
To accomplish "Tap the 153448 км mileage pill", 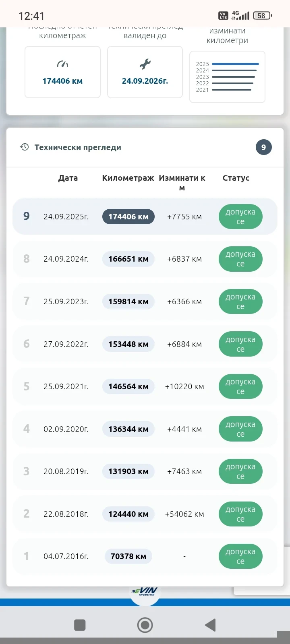I will point(128,344).
